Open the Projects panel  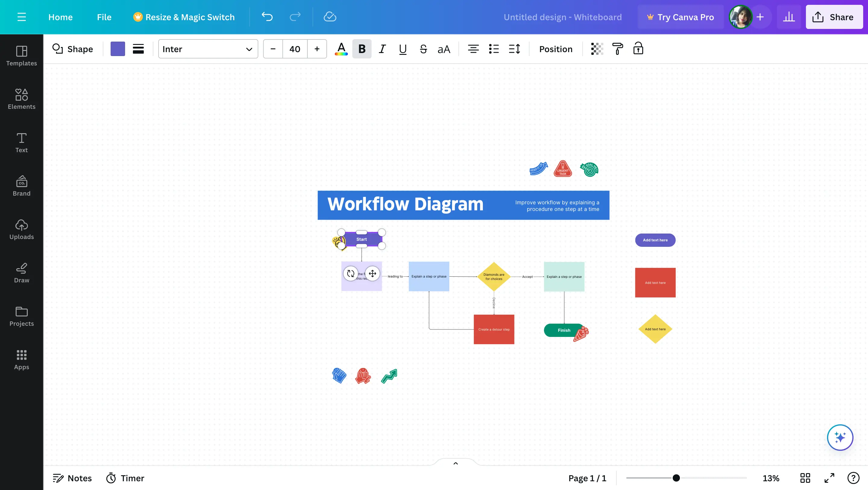pyautogui.click(x=22, y=316)
